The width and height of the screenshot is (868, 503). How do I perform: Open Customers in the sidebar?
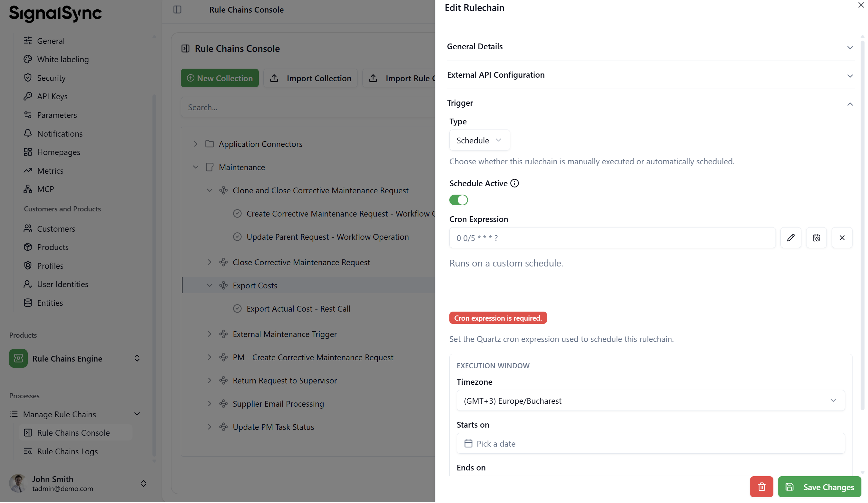[56, 229]
